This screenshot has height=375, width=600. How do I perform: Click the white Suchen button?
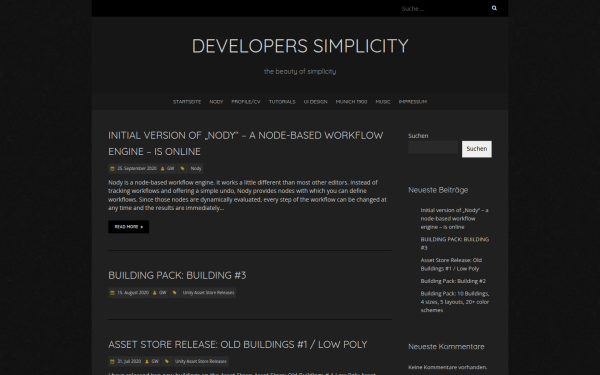tap(477, 149)
